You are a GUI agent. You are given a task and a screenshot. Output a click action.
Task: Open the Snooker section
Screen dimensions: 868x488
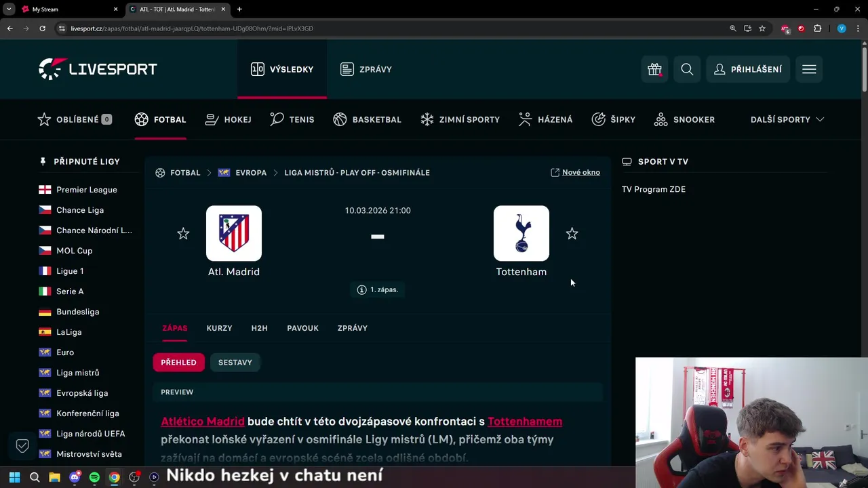coord(685,119)
